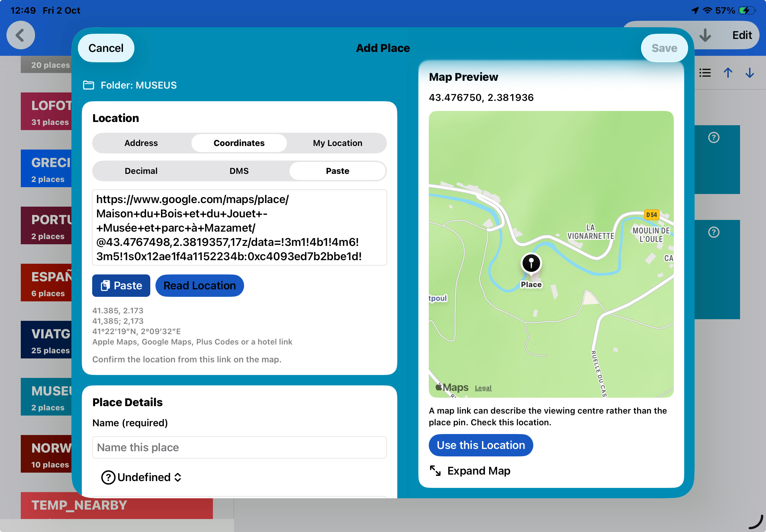
Task: Open the GRECI folder with 2 places
Action: [46, 168]
